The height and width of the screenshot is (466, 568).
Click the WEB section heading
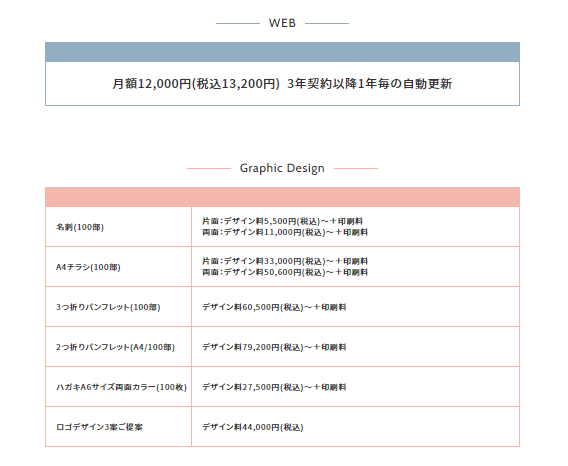tap(282, 23)
